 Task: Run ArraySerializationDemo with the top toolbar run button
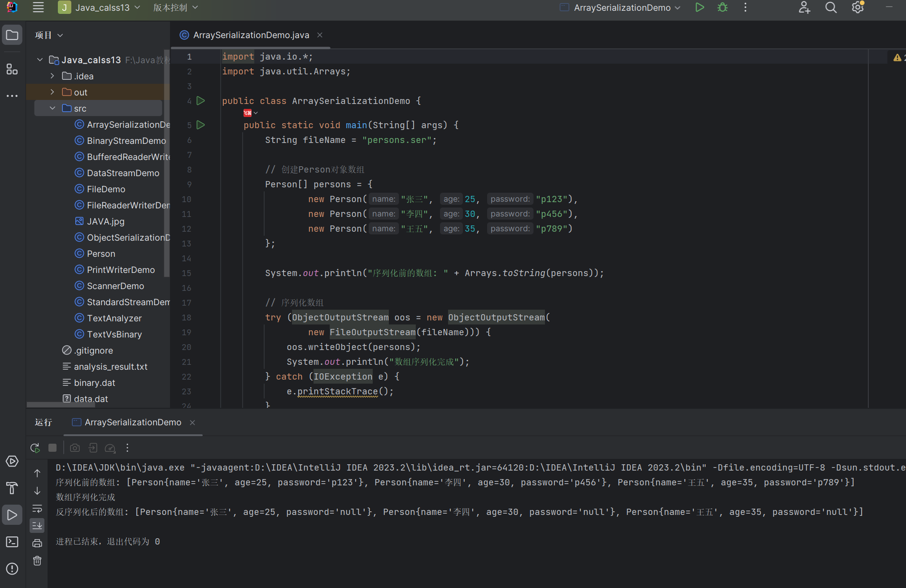pos(699,8)
